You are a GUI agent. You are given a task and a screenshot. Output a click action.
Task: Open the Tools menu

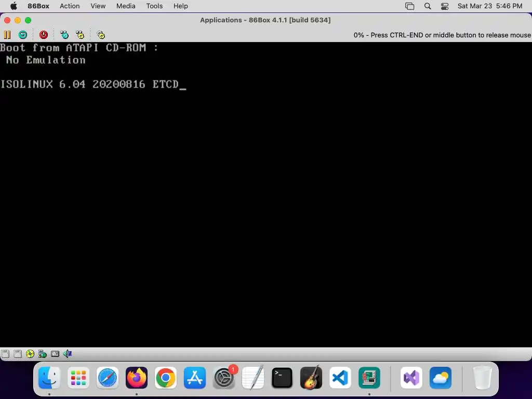pyautogui.click(x=154, y=6)
